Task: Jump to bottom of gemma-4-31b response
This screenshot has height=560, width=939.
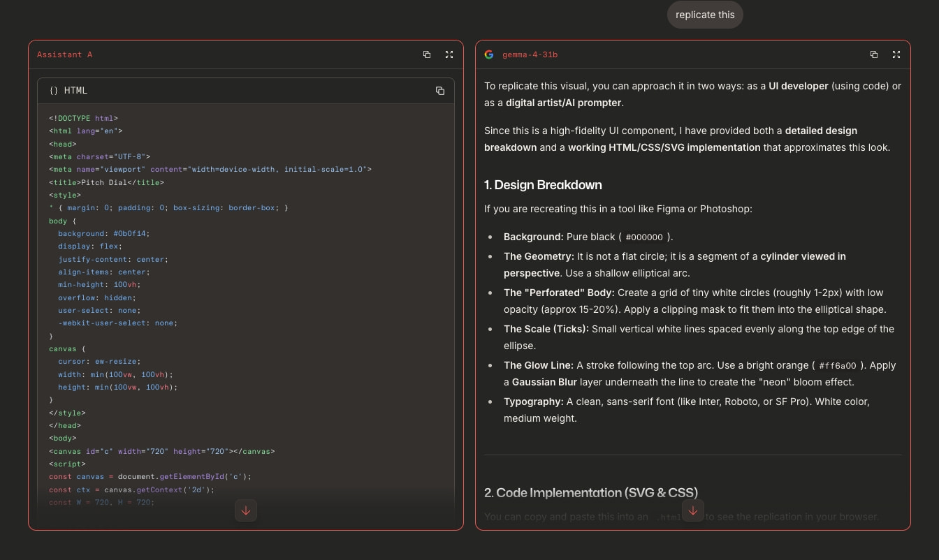Action: pyautogui.click(x=693, y=510)
